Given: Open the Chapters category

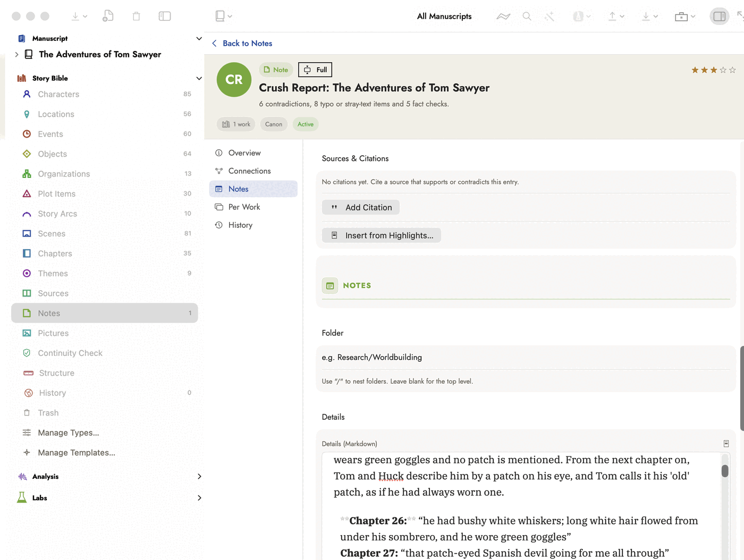Looking at the screenshot, I should click(104, 253).
